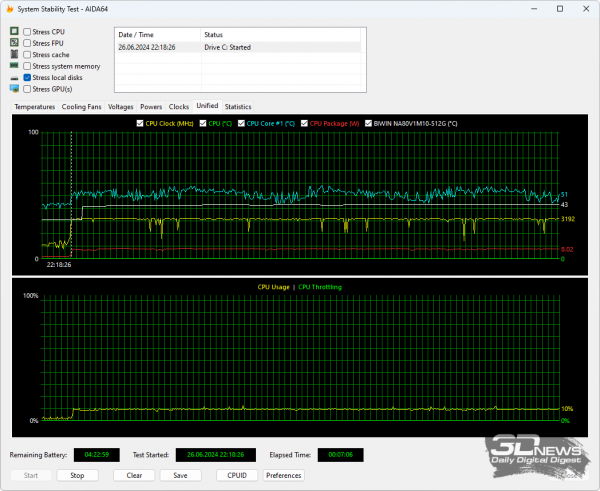Switch to the Temperatures tab
600x491 pixels.
click(x=35, y=106)
